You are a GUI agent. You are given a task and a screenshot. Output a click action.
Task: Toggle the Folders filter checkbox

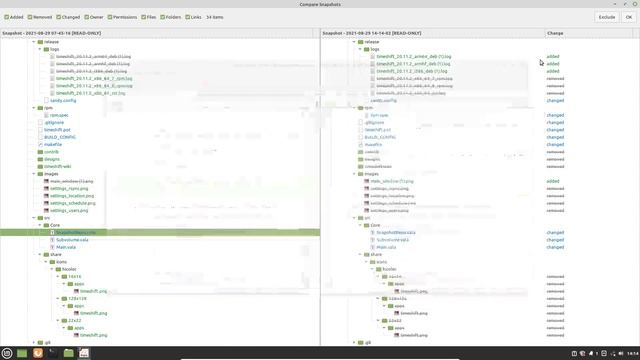pos(162,17)
